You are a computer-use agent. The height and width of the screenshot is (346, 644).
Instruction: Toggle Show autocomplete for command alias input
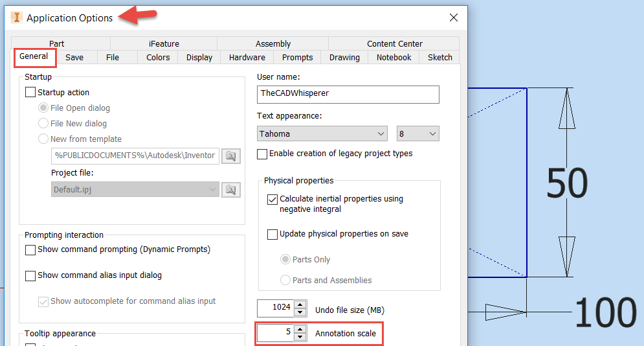(43, 302)
